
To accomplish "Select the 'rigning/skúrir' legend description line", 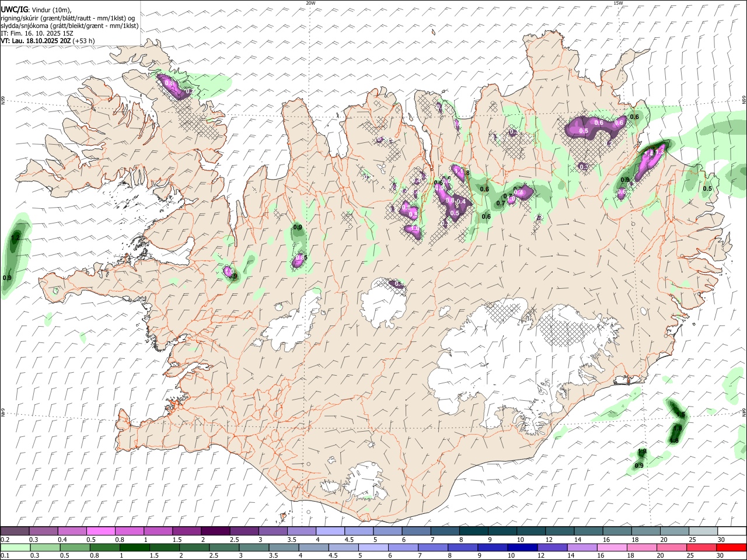I will click(x=68, y=17).
